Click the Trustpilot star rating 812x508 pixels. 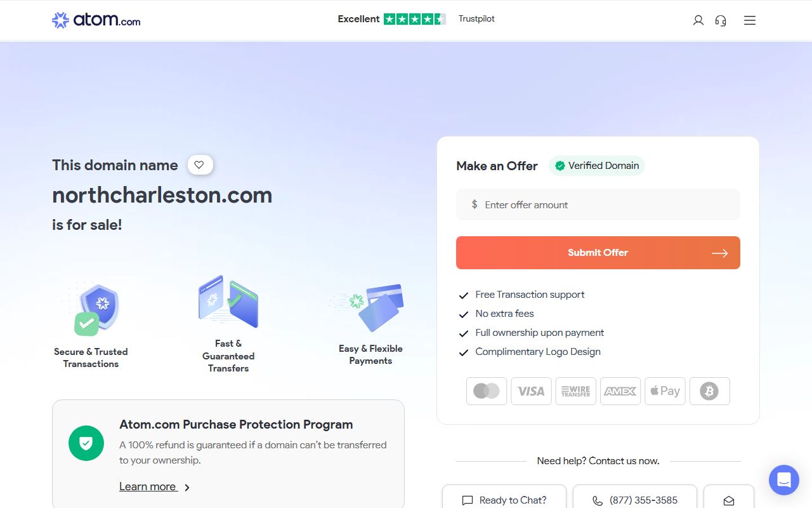click(415, 19)
